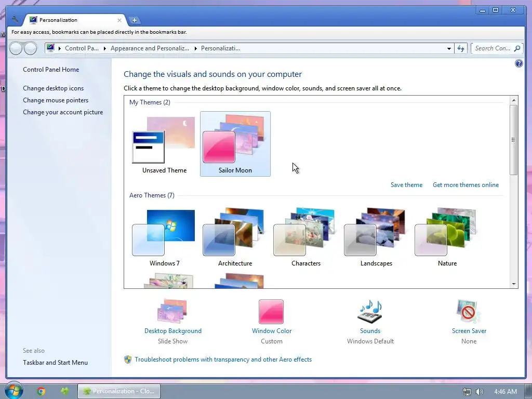Screen dimensions: 532x399
Task: Select the Sailor Moon theme
Action: pos(235,144)
